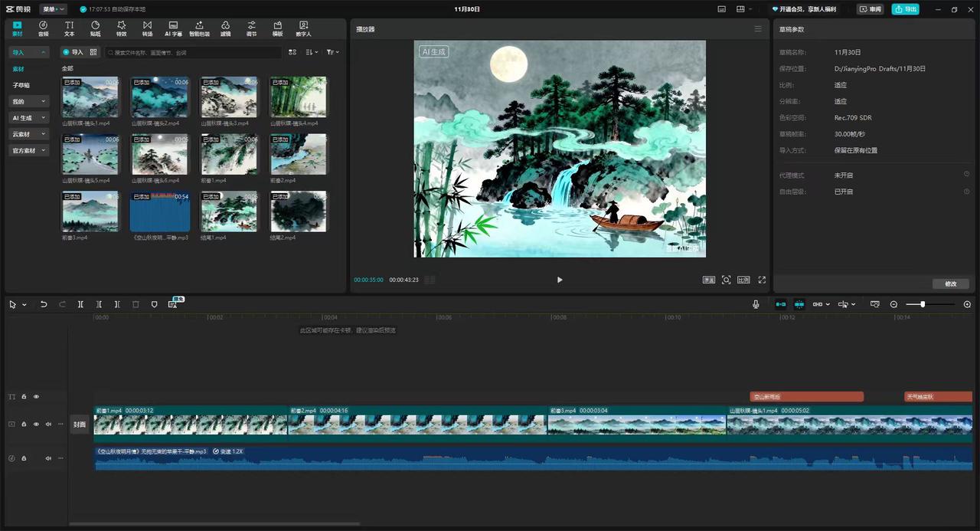
Task: Click the split clip tool in timeline toolbar
Action: (80, 304)
